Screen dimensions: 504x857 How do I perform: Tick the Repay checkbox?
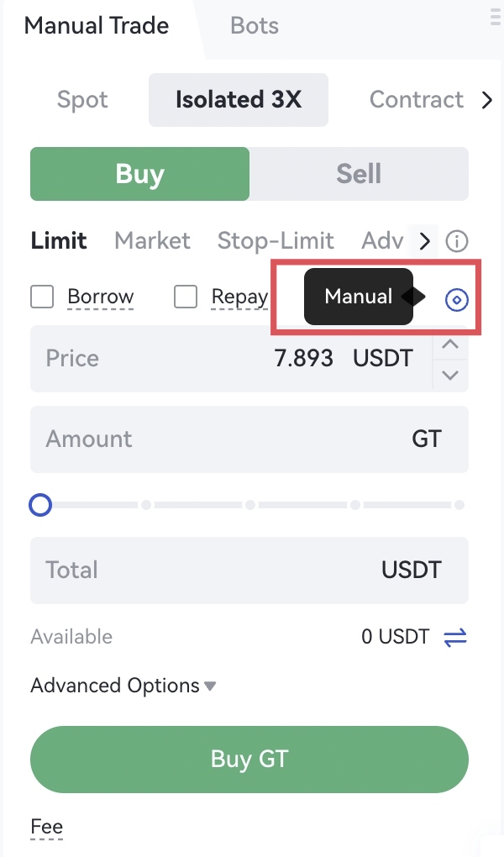point(186,297)
